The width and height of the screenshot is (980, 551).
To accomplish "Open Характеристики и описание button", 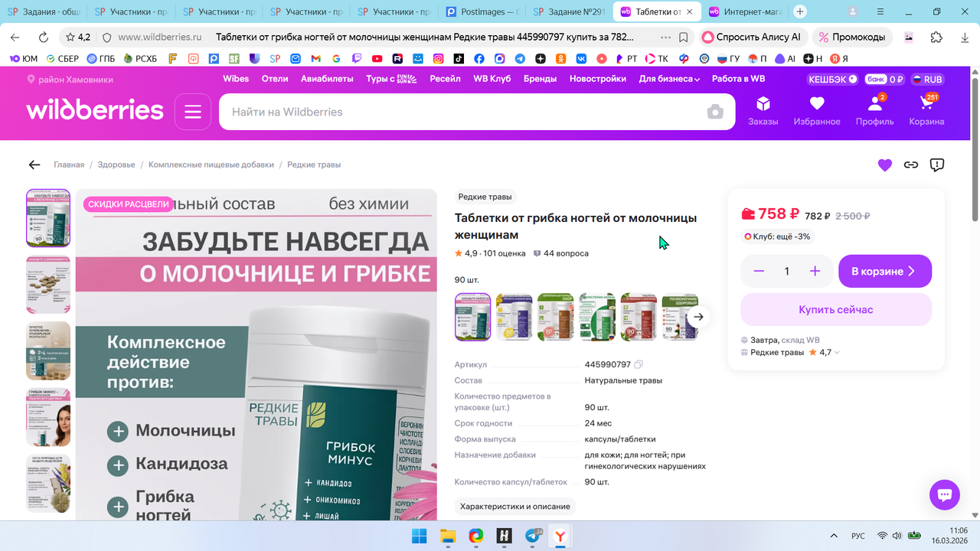I will (515, 507).
